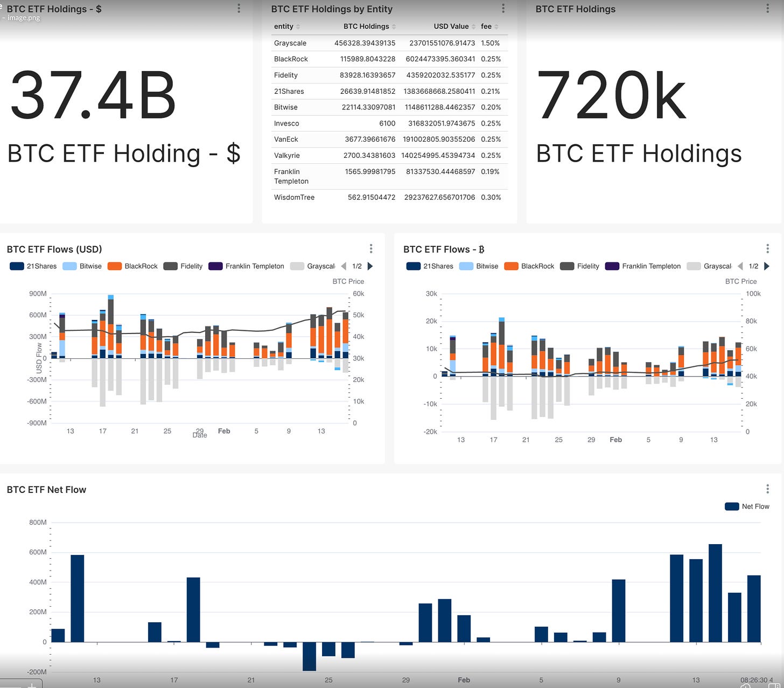The width and height of the screenshot is (784, 688).
Task: Toggle Net Flow series in legend
Action: tap(747, 506)
